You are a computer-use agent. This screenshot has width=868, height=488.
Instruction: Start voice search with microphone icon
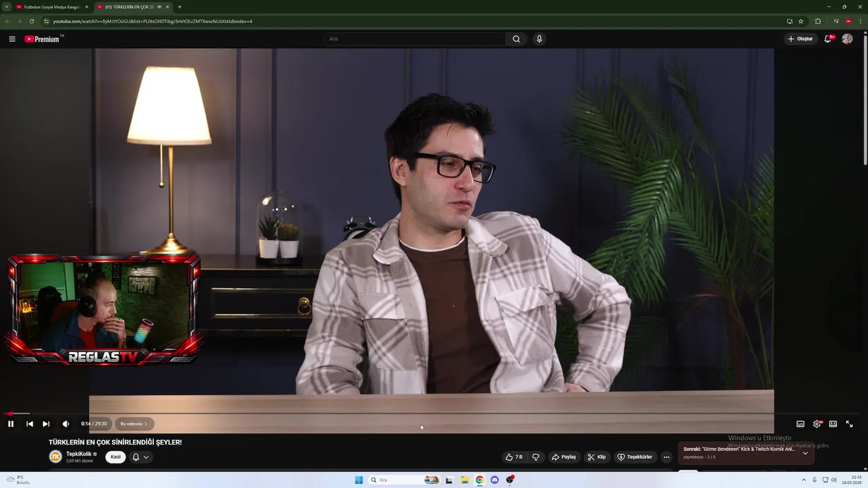pos(539,39)
